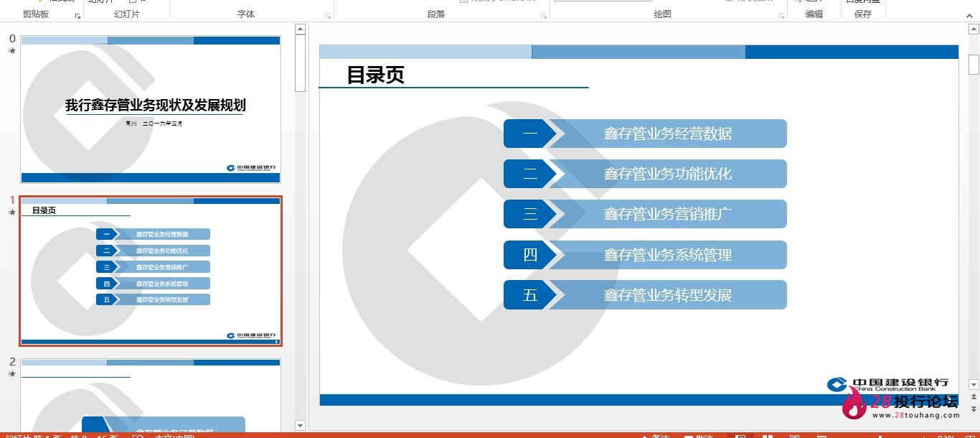Screen dimensions: 980x438
Task: Click 鑫存管业务系统管理 in the main slide
Action: 667,255
